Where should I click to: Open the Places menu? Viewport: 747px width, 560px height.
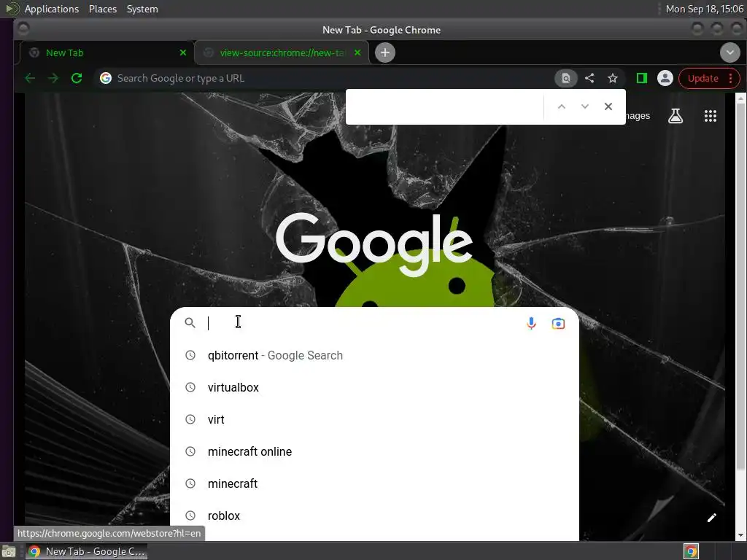[x=103, y=9]
